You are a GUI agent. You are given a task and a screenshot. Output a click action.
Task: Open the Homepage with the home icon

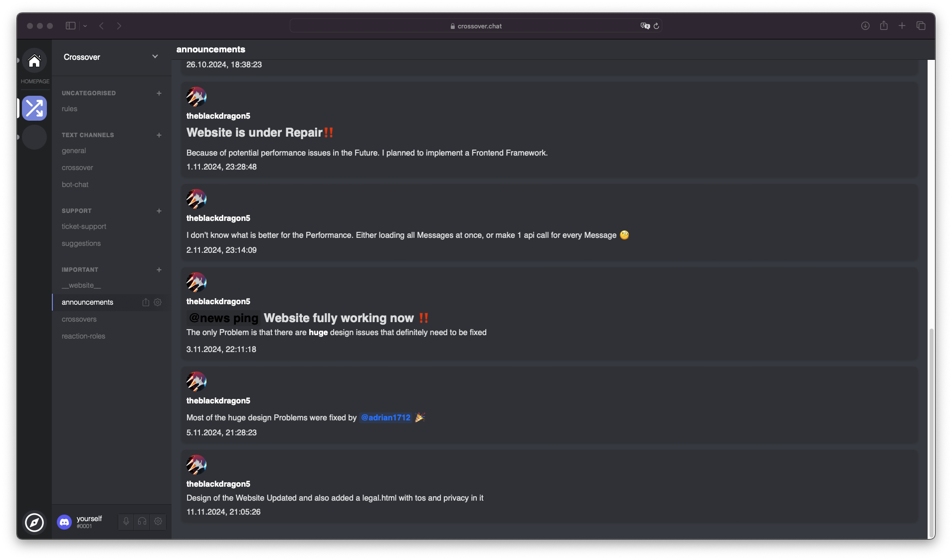(34, 61)
